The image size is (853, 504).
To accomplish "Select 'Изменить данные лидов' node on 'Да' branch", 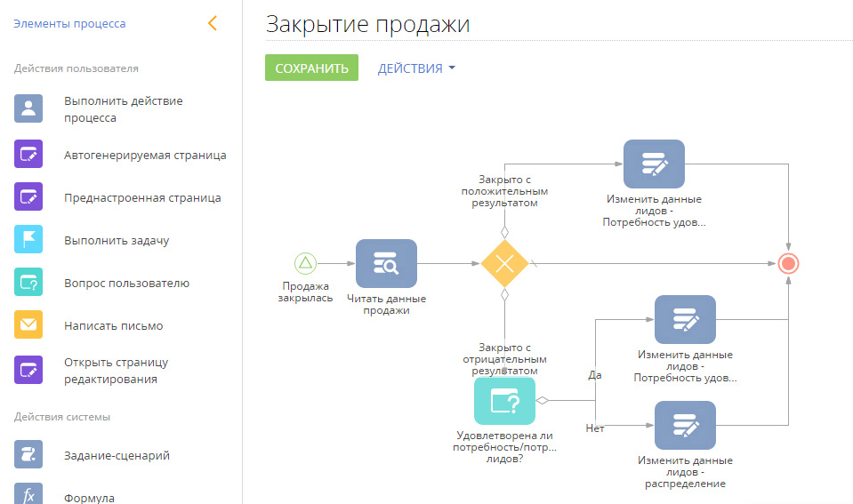I will coord(685,320).
